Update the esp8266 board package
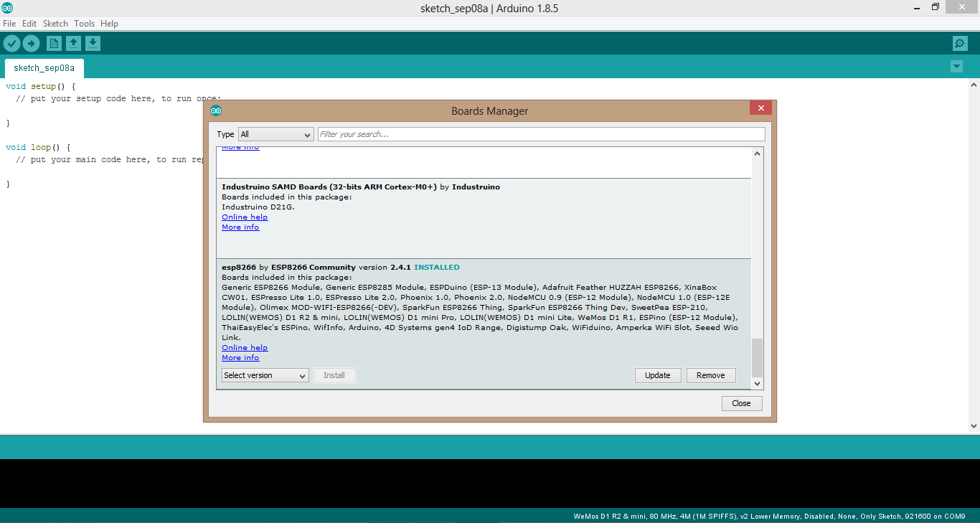The height and width of the screenshot is (523, 980). pyautogui.click(x=657, y=374)
